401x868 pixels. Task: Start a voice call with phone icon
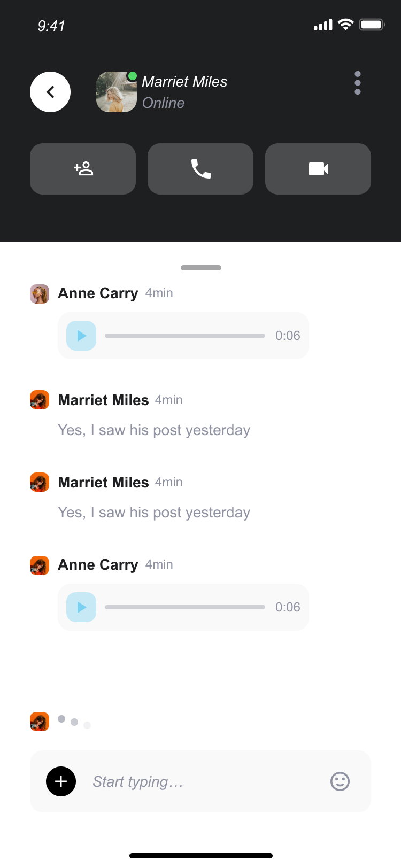pos(200,169)
